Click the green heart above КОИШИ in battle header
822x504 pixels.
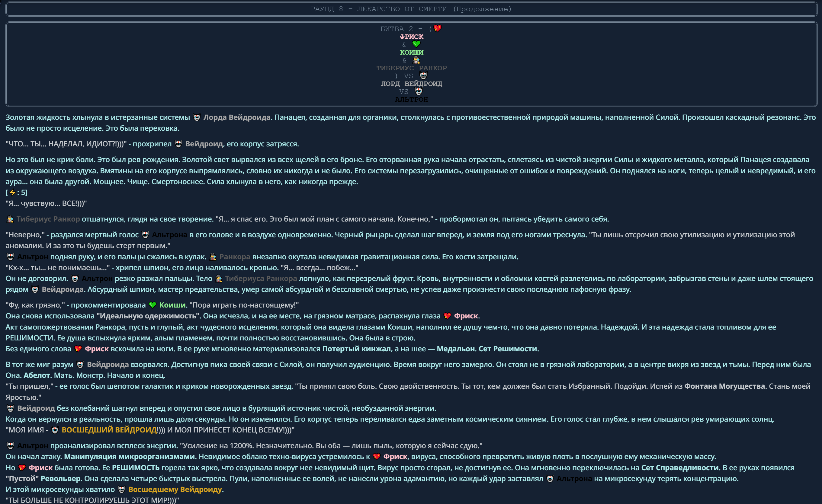(416, 44)
